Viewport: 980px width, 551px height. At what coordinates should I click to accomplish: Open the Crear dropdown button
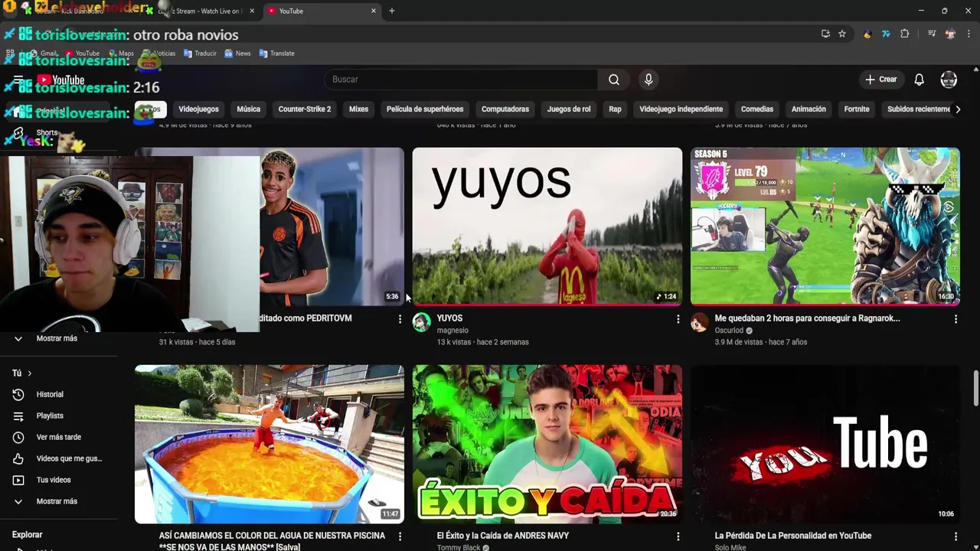point(880,80)
